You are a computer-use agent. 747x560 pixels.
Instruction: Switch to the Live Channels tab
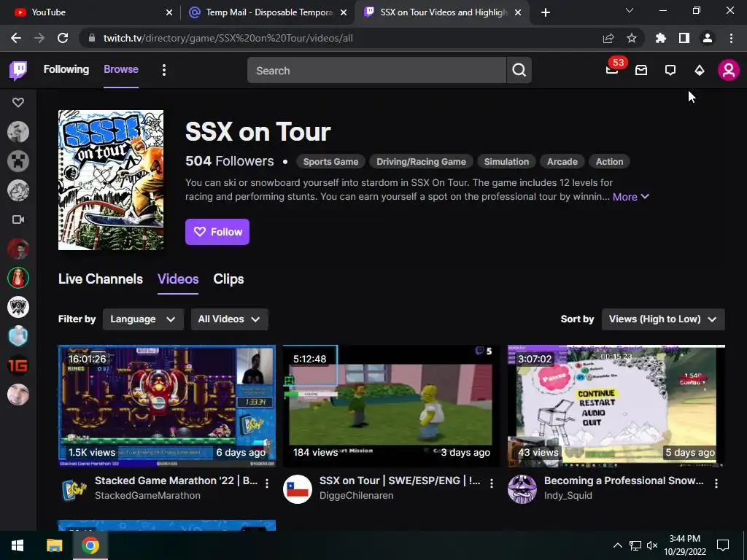click(x=101, y=279)
